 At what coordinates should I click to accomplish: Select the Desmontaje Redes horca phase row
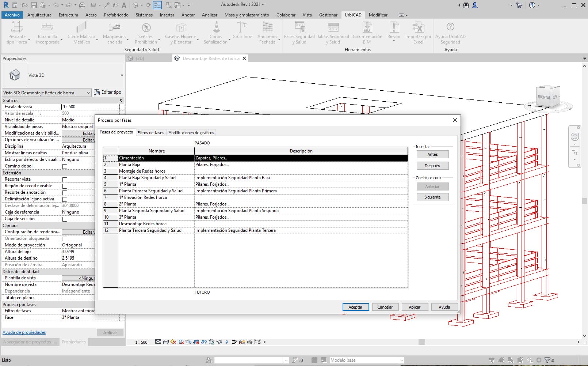pos(255,224)
